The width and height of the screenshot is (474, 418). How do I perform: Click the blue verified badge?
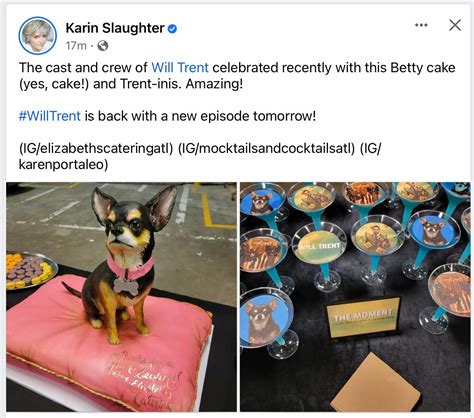click(x=172, y=29)
